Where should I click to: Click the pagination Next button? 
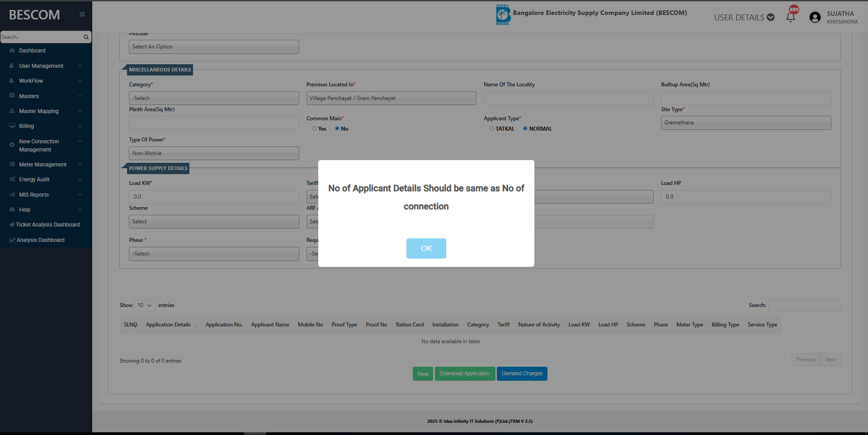[830, 360]
